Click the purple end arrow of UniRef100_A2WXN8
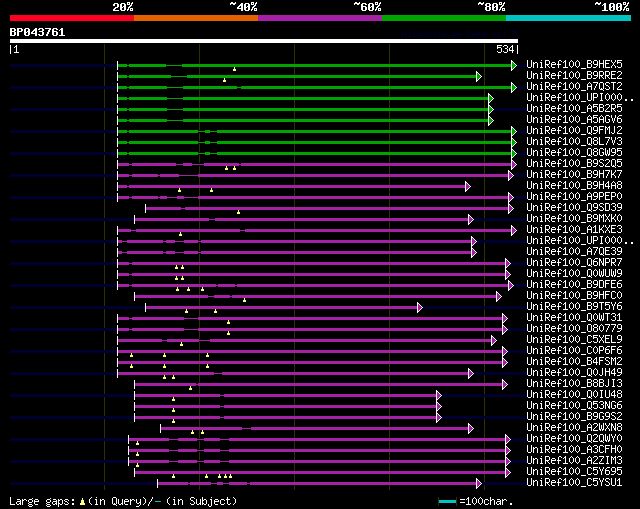Image resolution: width=640 pixels, height=509 pixels. [471, 429]
